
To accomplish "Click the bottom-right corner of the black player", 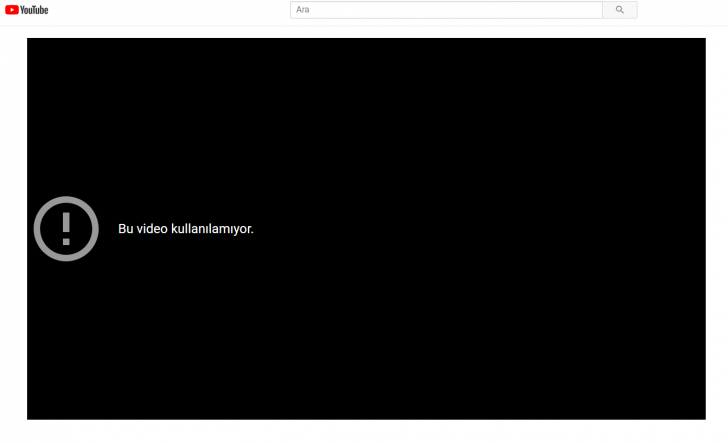I will pos(700,414).
